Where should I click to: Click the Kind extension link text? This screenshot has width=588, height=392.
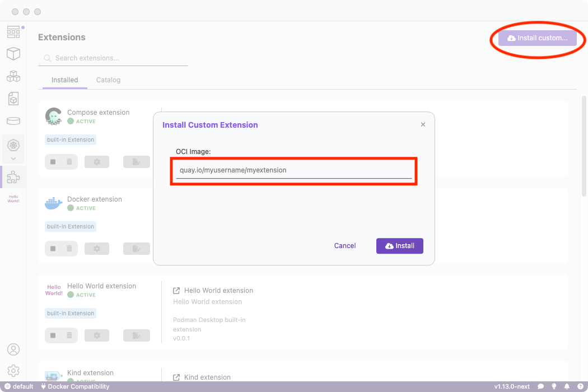click(207, 377)
